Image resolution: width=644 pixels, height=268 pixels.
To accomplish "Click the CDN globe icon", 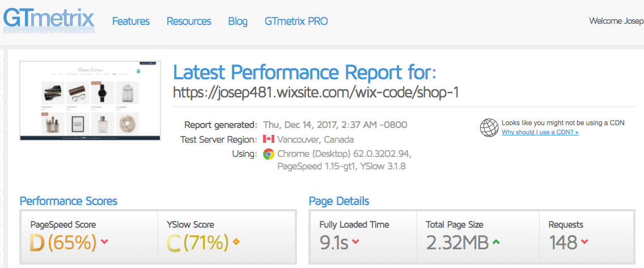I will coord(489,127).
